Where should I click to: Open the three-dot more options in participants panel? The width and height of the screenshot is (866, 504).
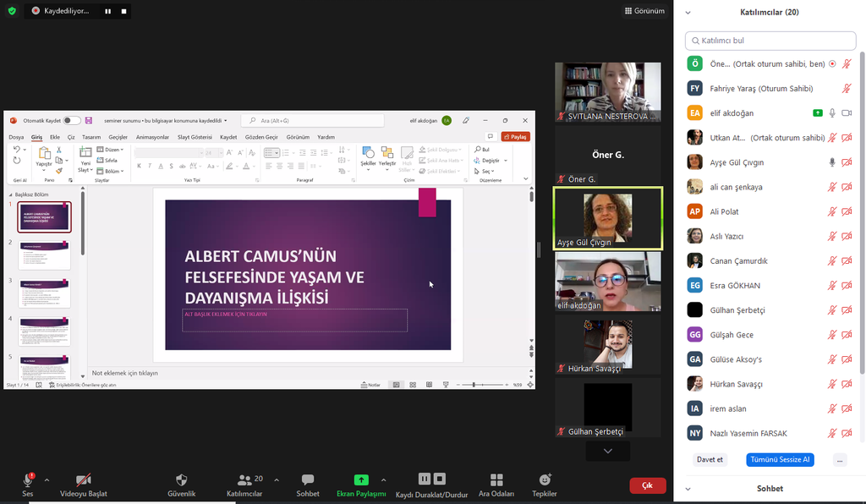(x=840, y=460)
